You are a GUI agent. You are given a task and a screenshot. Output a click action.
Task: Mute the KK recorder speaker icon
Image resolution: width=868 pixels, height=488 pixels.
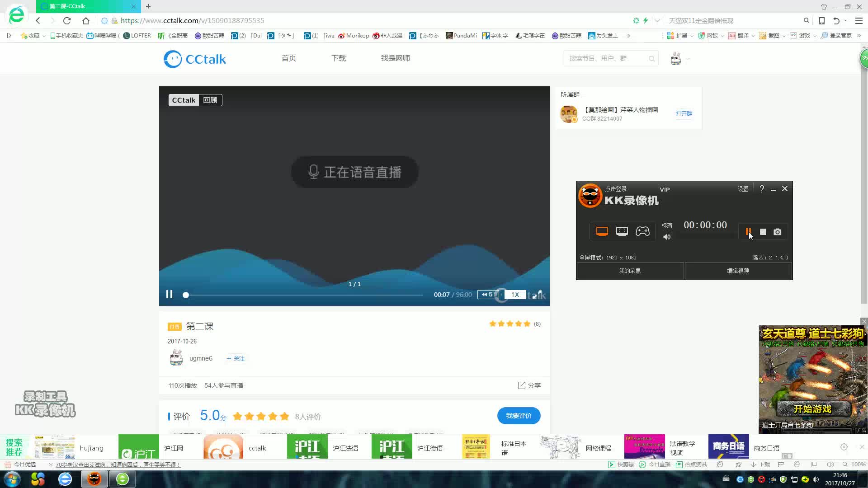click(x=667, y=237)
